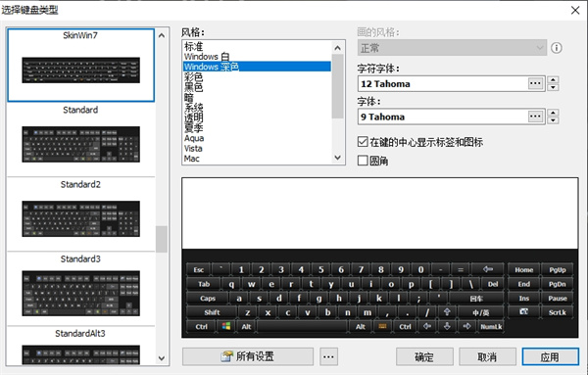
Task: Click scroll-down arrow of 风格 list
Action: (337, 158)
